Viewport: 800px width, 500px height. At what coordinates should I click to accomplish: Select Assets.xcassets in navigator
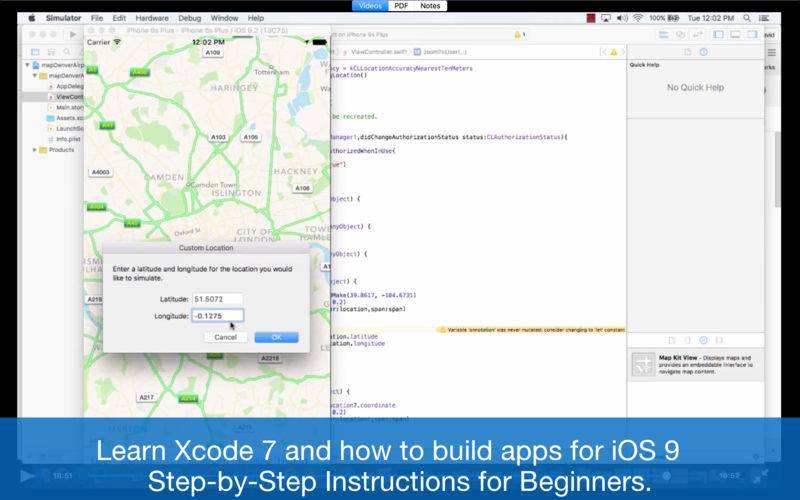click(65, 118)
